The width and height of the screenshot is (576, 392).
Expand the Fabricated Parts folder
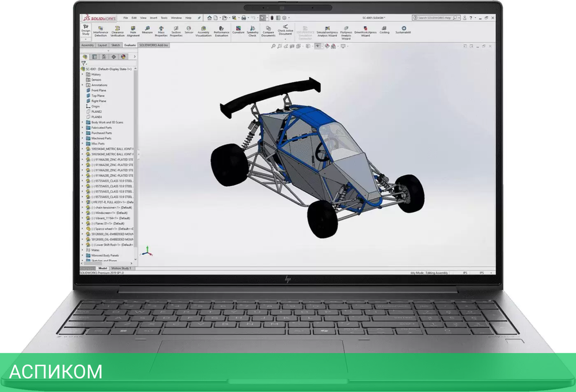coord(82,128)
